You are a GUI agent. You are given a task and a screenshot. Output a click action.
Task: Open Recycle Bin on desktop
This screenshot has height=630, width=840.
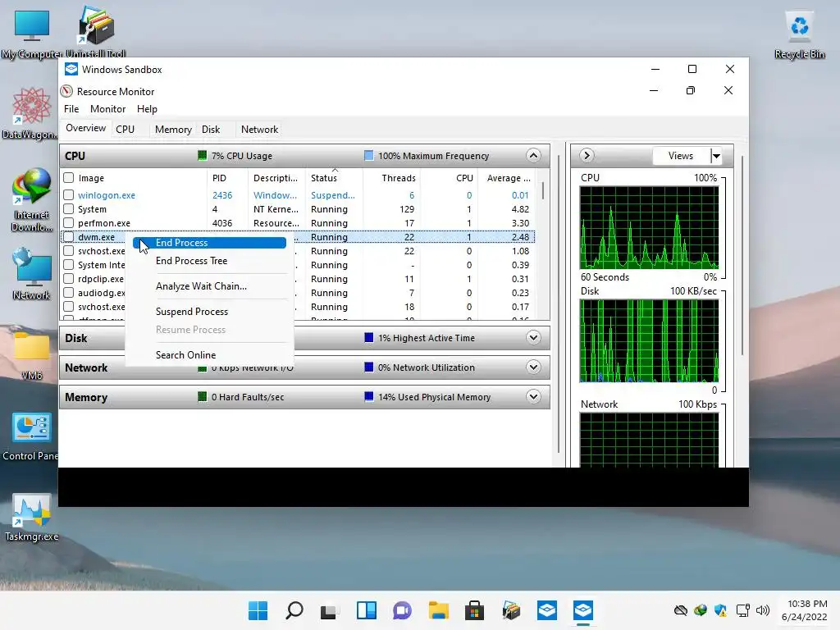[799, 34]
